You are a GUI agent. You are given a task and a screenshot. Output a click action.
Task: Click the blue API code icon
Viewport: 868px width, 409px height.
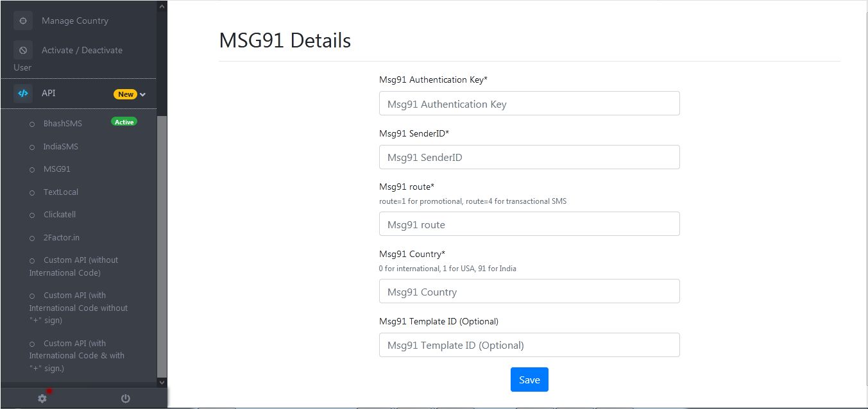(23, 93)
